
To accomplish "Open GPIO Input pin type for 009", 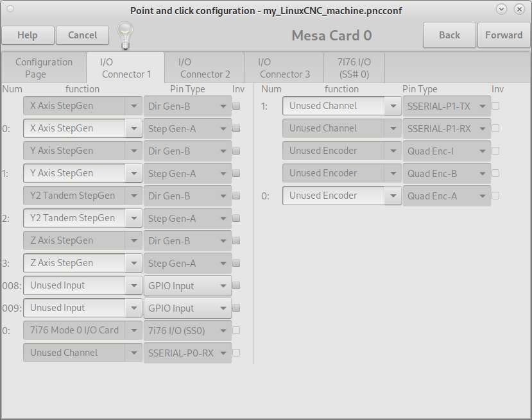I will [x=187, y=308].
